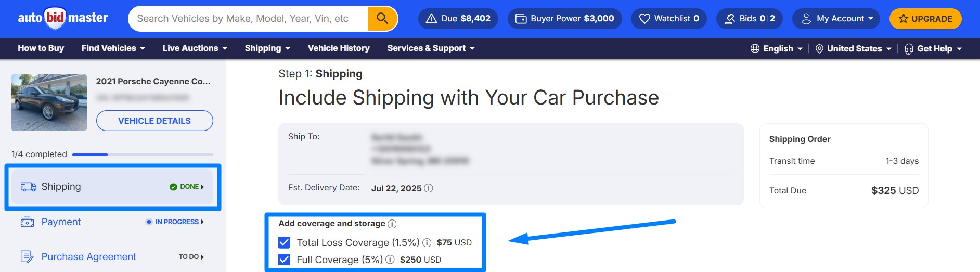The image size is (980, 272).
Task: Show info for Add coverage and storage
Action: [x=392, y=224]
